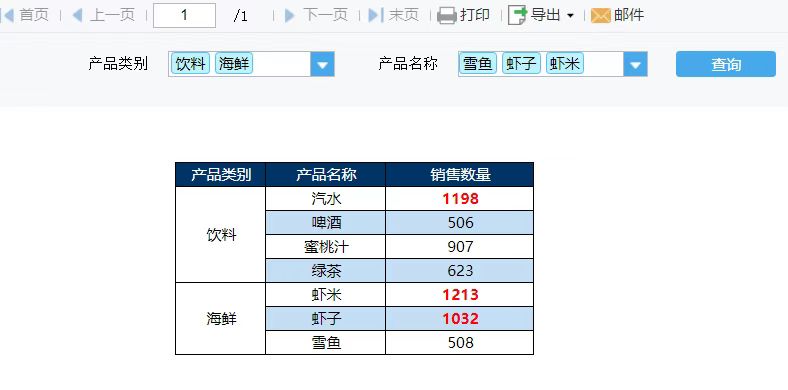
Task: Click the red 1213 sales value
Action: (x=460, y=295)
